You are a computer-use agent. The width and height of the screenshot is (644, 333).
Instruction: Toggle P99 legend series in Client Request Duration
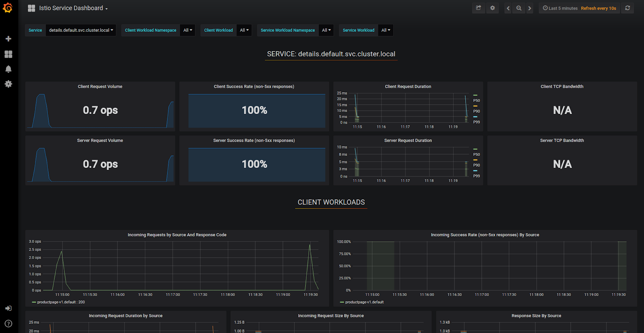click(476, 122)
